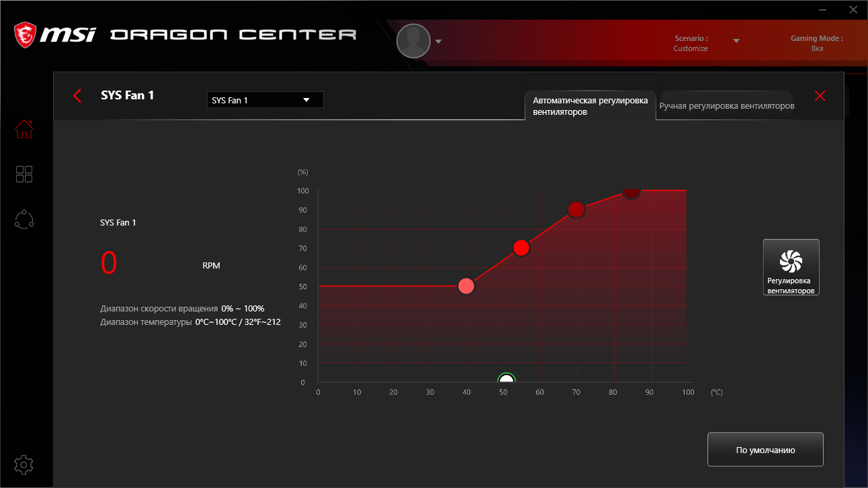Click the Gaming Mode Вкл setting
Image resolution: width=868 pixels, height=488 pixels.
(x=817, y=44)
